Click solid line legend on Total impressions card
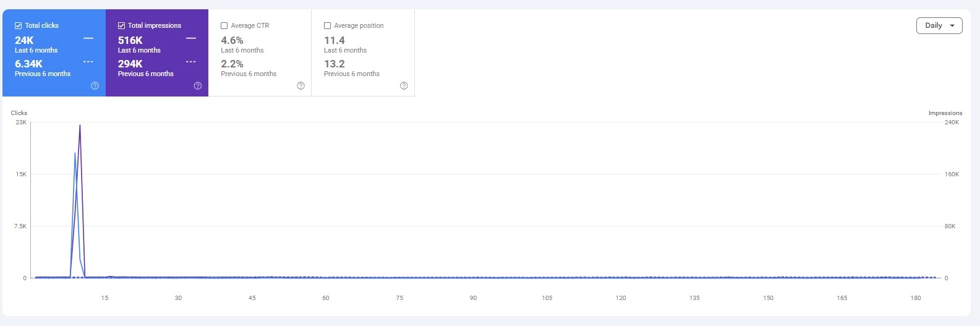The image size is (980, 326). pyautogui.click(x=191, y=38)
